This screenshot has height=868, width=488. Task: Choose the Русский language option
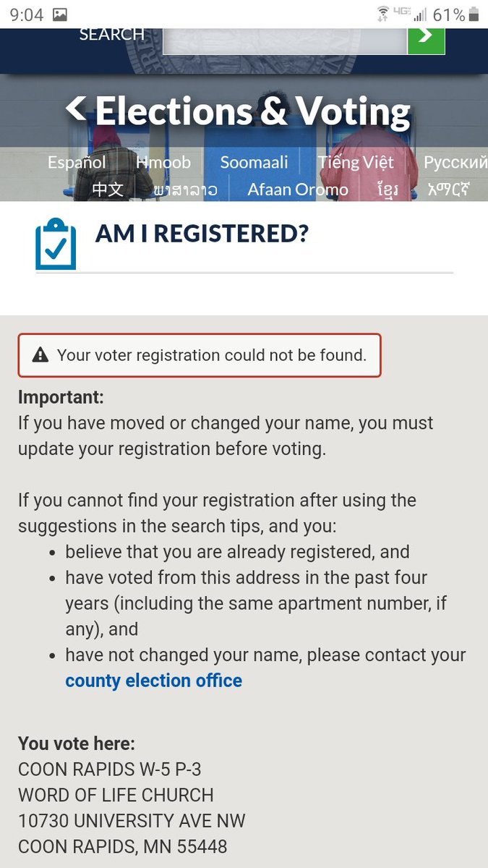pyautogui.click(x=455, y=162)
